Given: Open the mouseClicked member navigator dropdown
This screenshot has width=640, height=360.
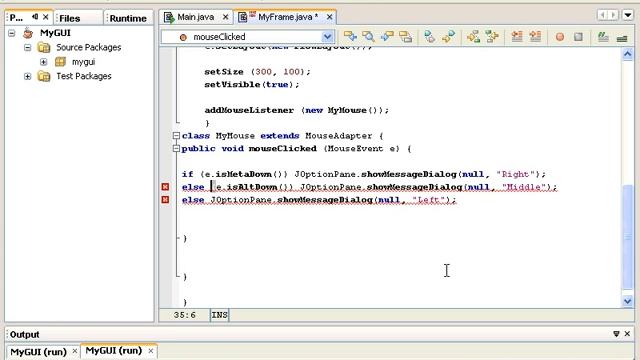Looking at the screenshot, I should (x=327, y=37).
